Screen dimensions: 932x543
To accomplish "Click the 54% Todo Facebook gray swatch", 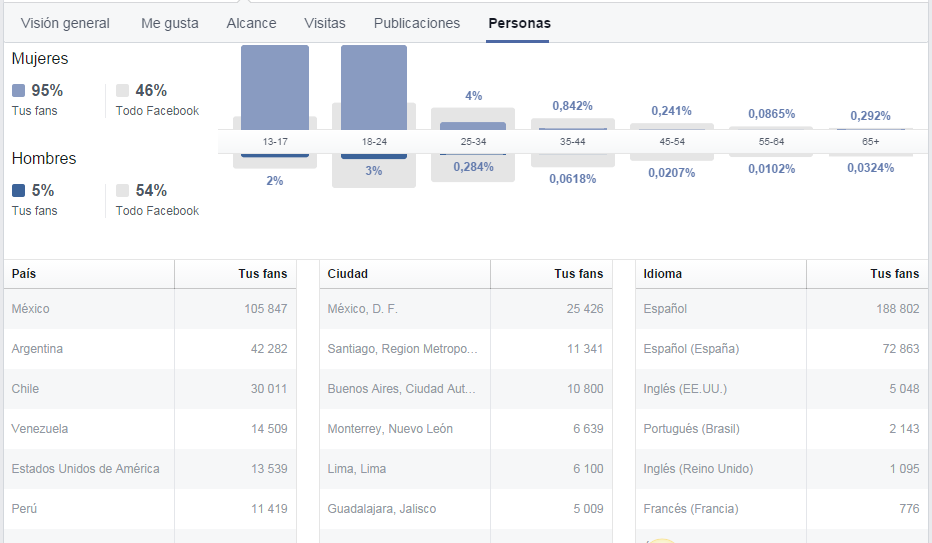I will (x=122, y=190).
